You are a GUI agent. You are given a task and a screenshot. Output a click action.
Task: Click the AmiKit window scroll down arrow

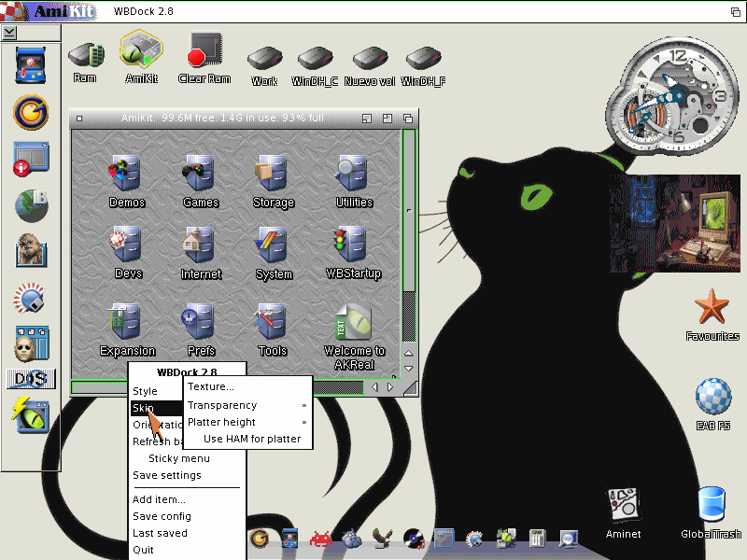tap(409, 368)
